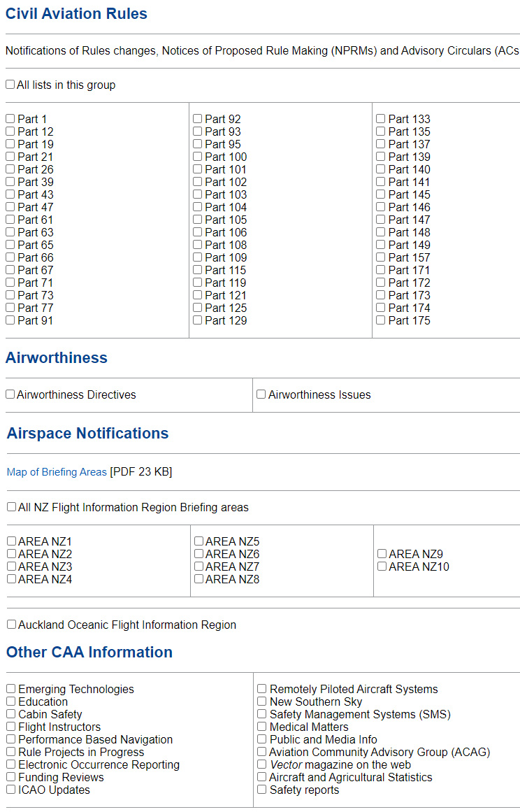
Task: Check Auckland Oceanic Flight Information Region
Action: [11, 624]
